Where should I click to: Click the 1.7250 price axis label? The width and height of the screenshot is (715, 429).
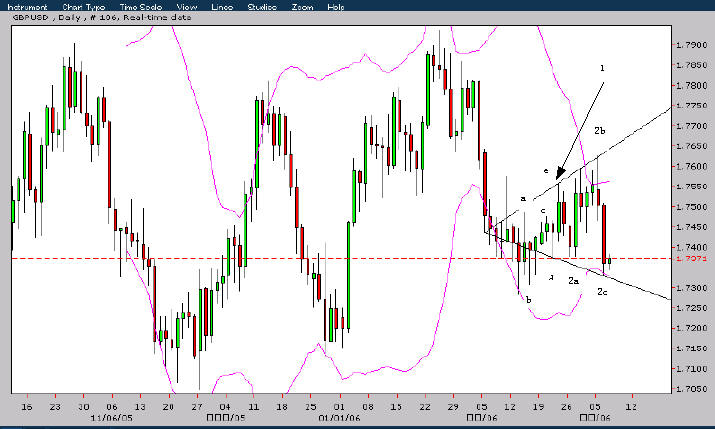pyautogui.click(x=692, y=308)
